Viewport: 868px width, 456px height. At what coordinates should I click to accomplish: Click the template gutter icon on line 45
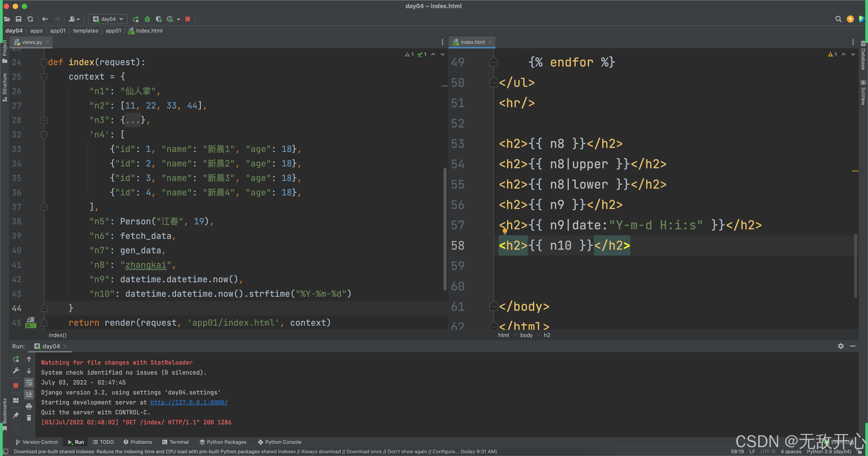(x=31, y=323)
